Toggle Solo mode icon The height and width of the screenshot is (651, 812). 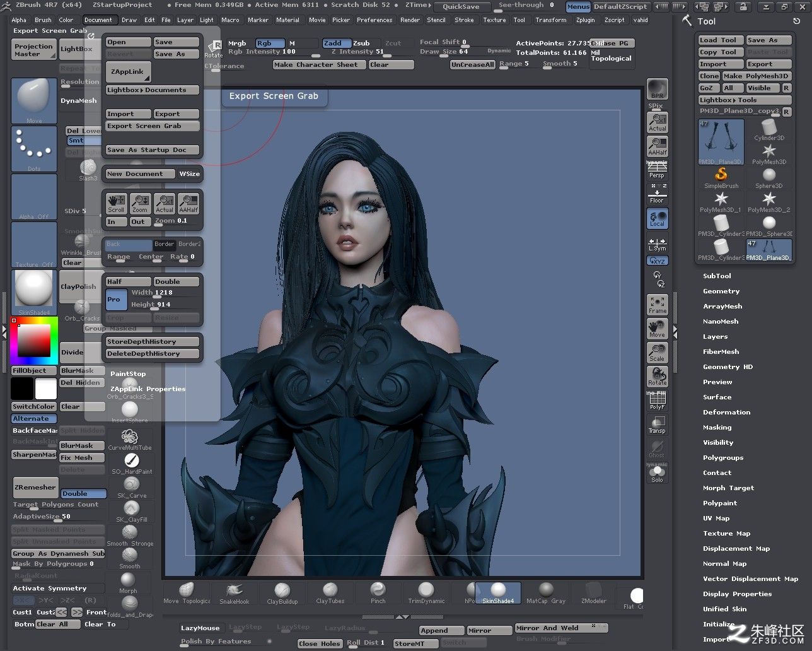click(x=658, y=473)
